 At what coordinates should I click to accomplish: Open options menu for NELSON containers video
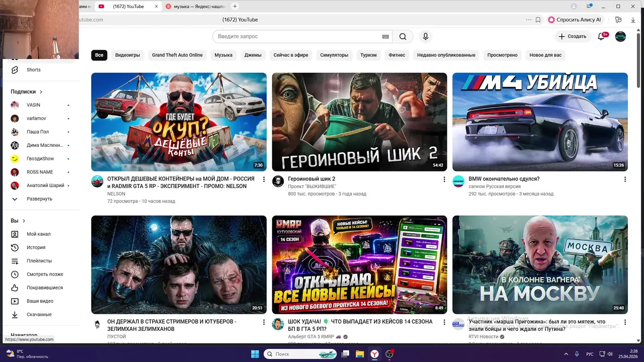click(264, 179)
